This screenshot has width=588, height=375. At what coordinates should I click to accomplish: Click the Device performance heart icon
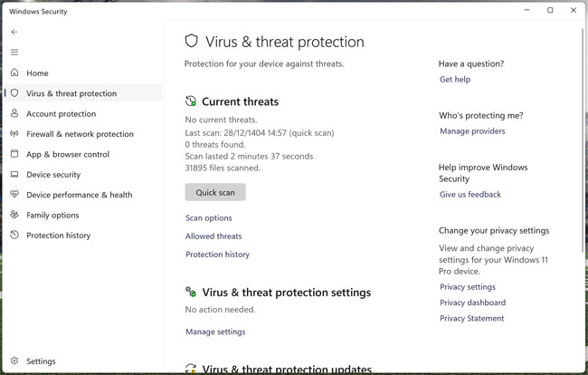(14, 194)
